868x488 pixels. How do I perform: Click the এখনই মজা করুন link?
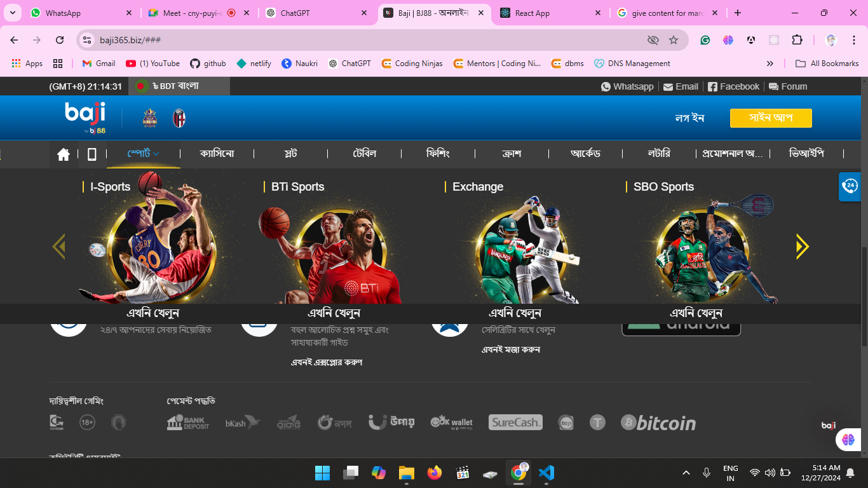coord(511,350)
